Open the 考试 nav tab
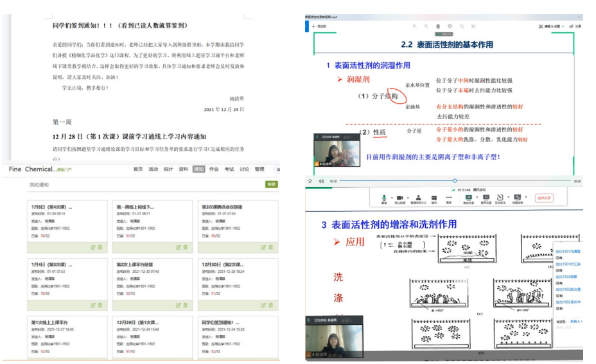596x364 pixels. click(229, 169)
